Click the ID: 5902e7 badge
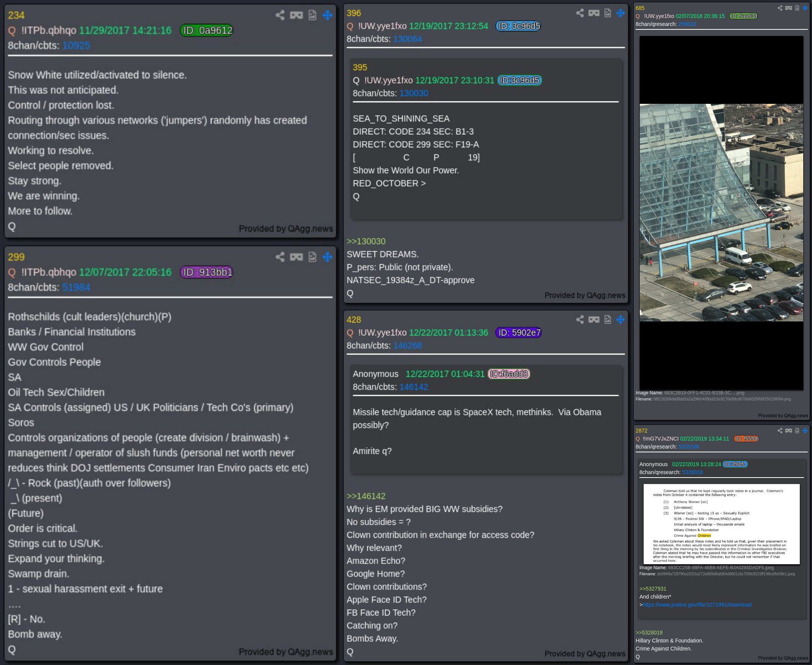Viewport: 812px width, 665px height. [518, 332]
